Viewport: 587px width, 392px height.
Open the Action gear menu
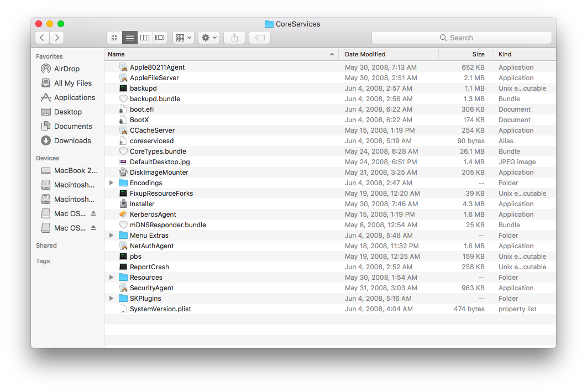click(209, 38)
